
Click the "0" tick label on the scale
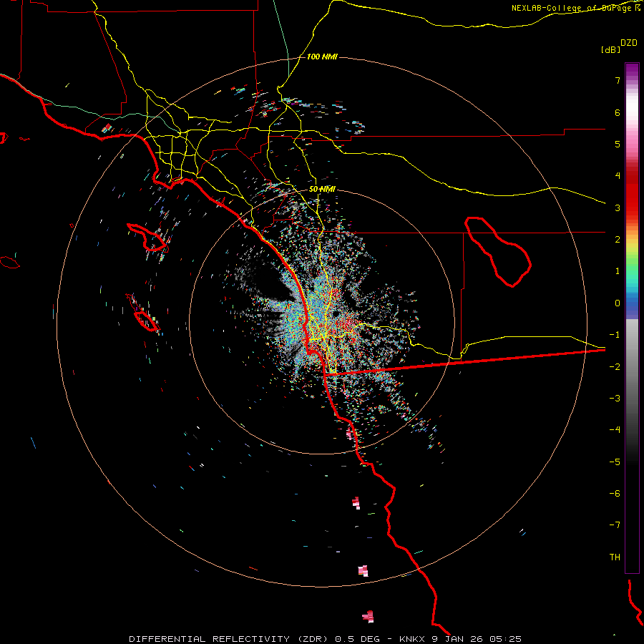coord(618,303)
